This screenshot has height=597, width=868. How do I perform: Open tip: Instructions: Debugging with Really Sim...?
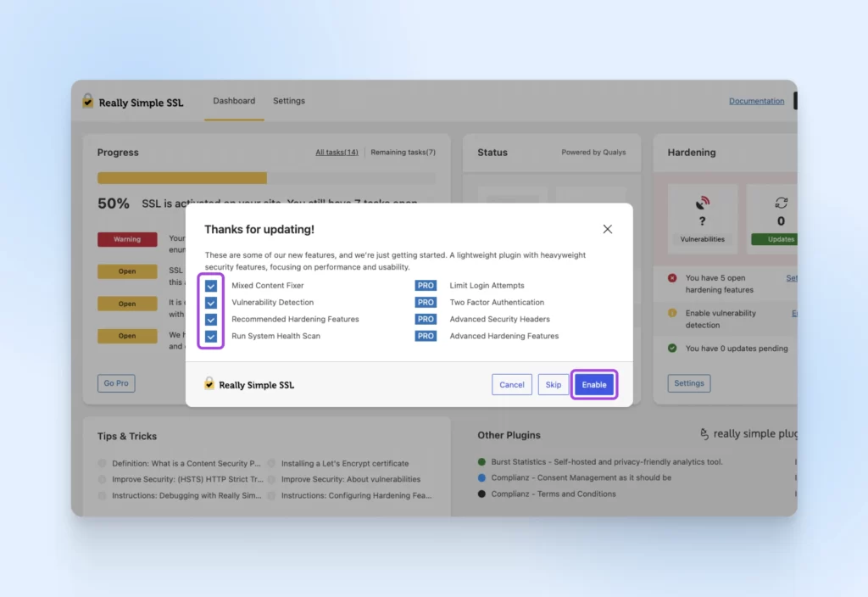pyautogui.click(x=186, y=495)
